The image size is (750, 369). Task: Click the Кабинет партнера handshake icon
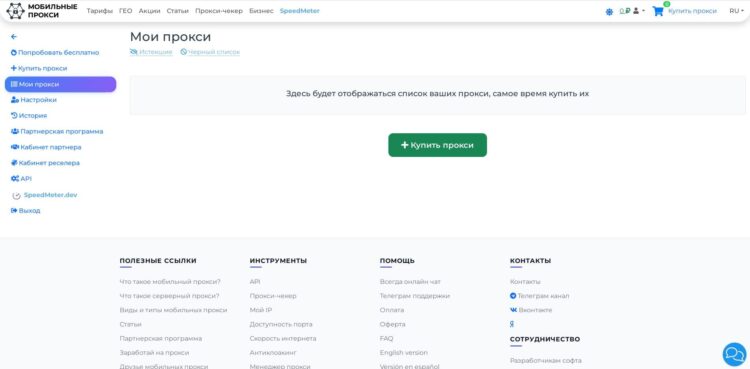click(x=15, y=147)
